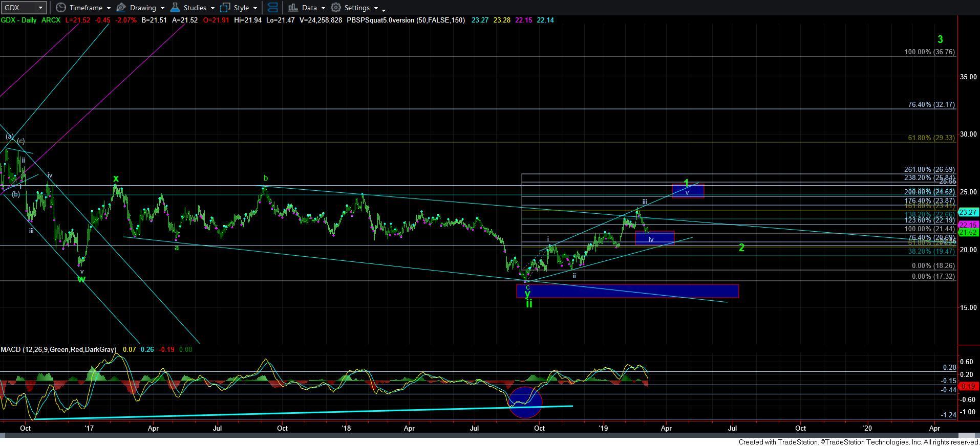Image resolution: width=980 pixels, height=446 pixels.
Task: Click the 15.00 price axis label
Action: (x=968, y=307)
